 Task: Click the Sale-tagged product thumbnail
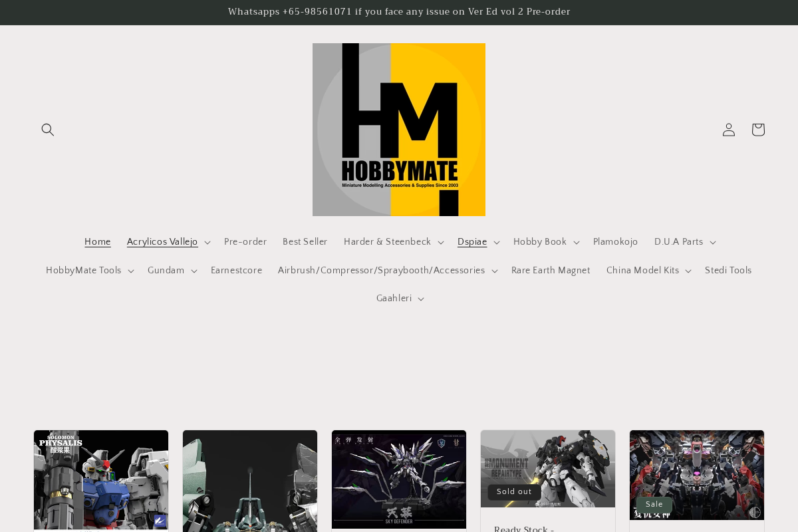point(696,475)
